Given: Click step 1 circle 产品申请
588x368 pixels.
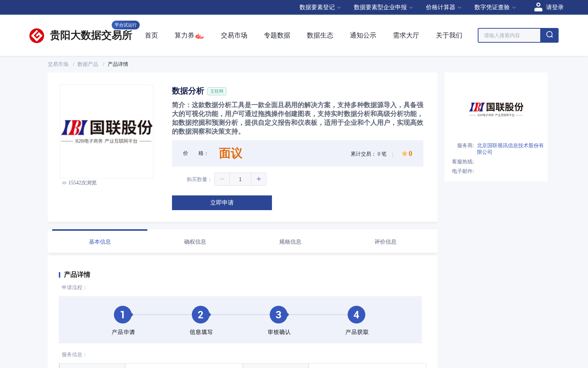Looking at the screenshot, I should click(x=123, y=315).
